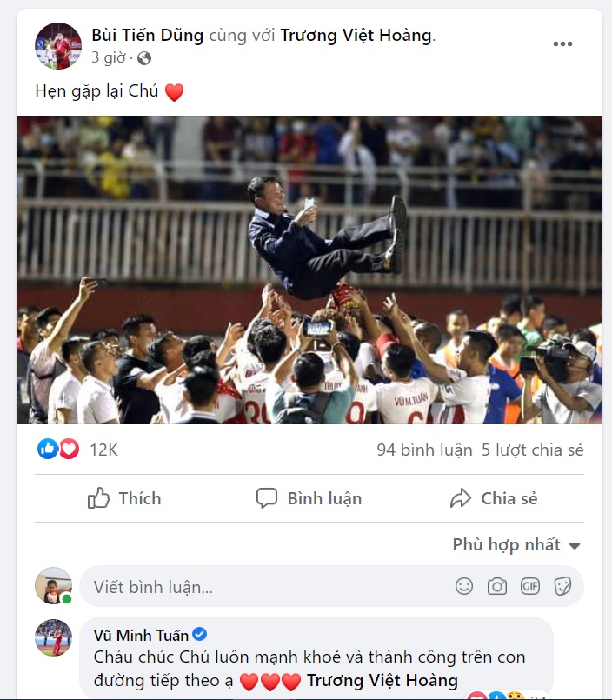
Task: Click the sticker icon in comment box
Action: pos(562,586)
